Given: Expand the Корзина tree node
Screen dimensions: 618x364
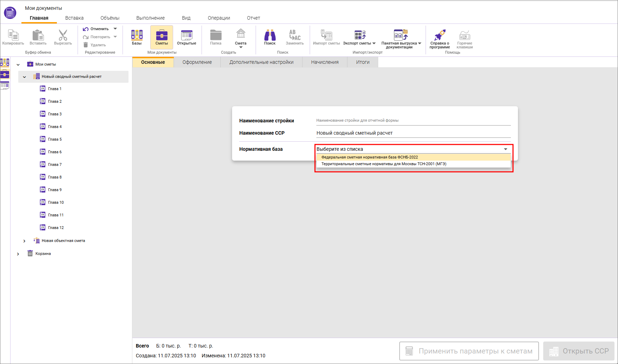Looking at the screenshot, I should coord(18,254).
